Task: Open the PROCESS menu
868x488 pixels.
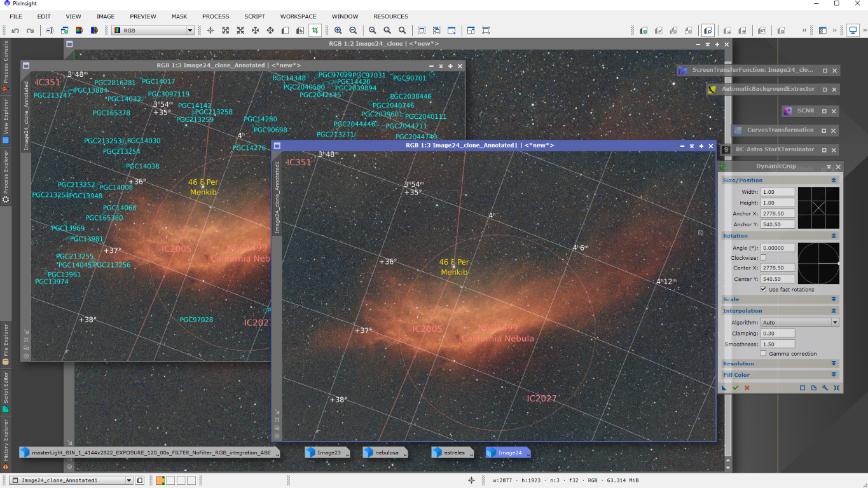Action: click(216, 16)
